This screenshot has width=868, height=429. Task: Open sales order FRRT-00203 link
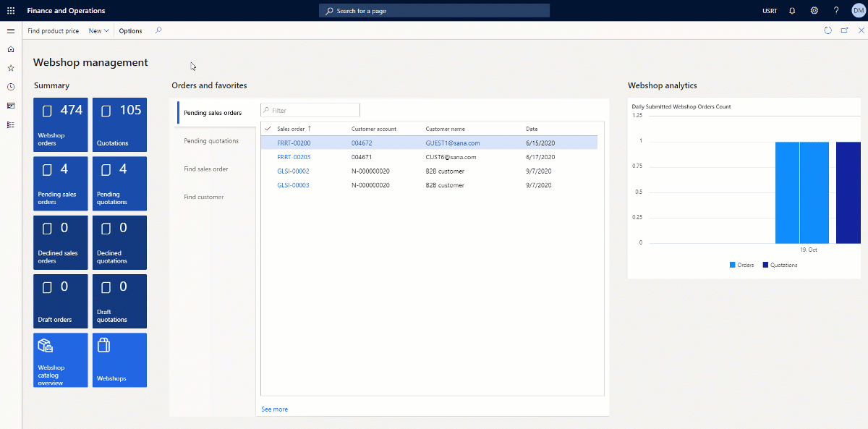294,157
